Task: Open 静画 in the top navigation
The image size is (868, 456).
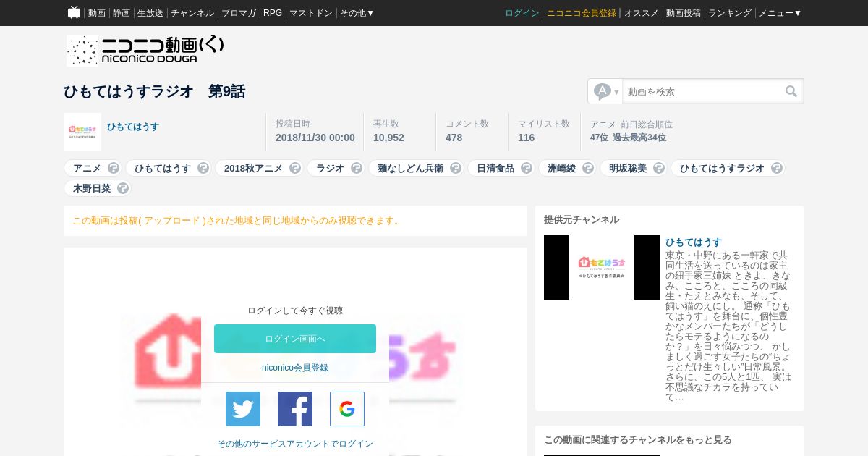Action: 122,13
